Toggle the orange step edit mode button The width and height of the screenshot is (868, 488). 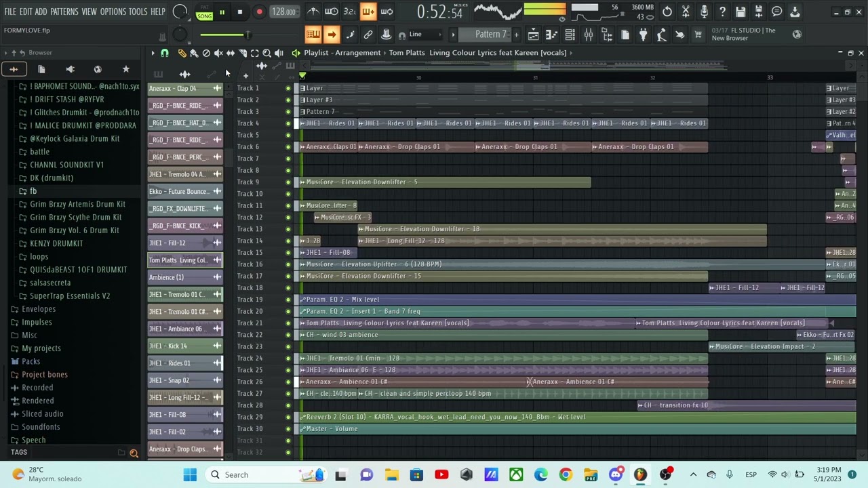368,12
